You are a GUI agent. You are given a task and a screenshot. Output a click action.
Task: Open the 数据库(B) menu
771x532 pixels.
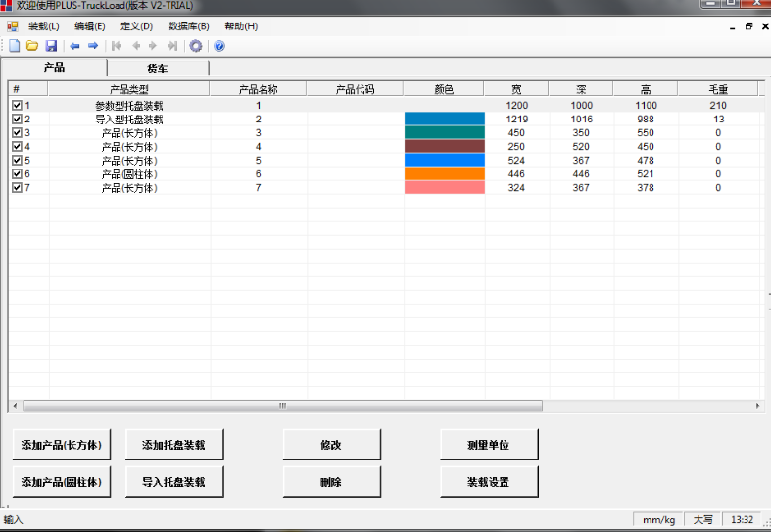(x=188, y=26)
